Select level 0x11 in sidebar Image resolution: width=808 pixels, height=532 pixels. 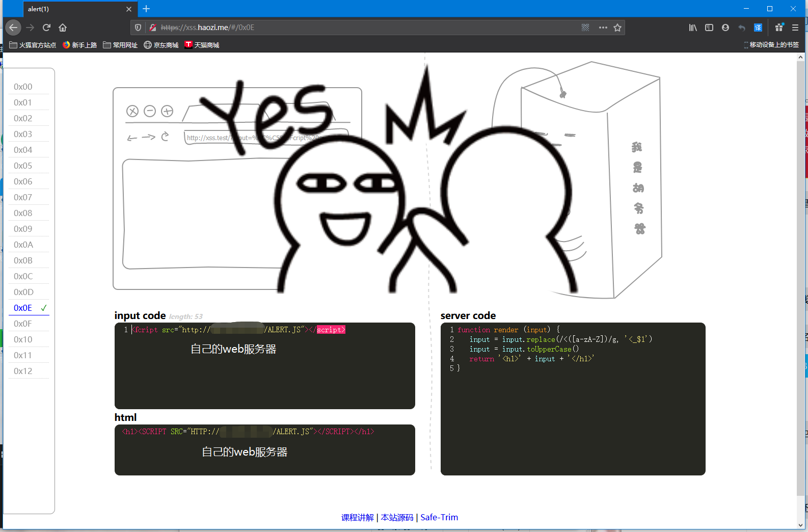click(29, 355)
